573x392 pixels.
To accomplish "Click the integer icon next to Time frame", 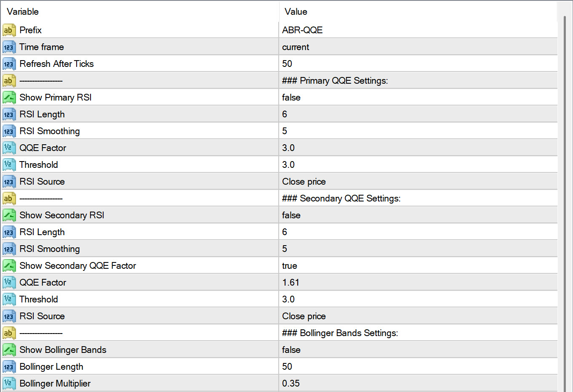I will (9, 47).
